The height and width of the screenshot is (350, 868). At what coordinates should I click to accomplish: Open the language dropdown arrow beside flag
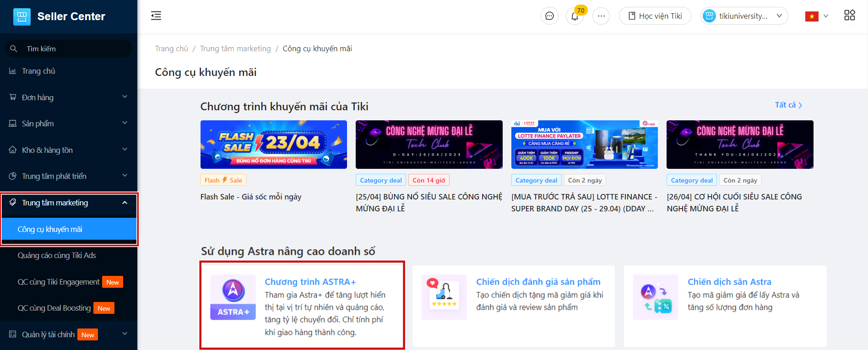(826, 16)
